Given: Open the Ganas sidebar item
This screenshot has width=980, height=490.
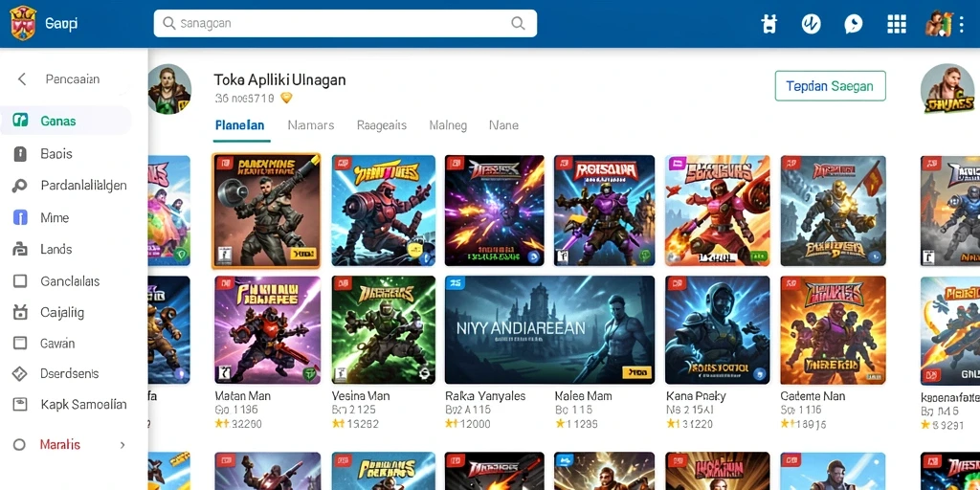Looking at the screenshot, I should [x=66, y=121].
